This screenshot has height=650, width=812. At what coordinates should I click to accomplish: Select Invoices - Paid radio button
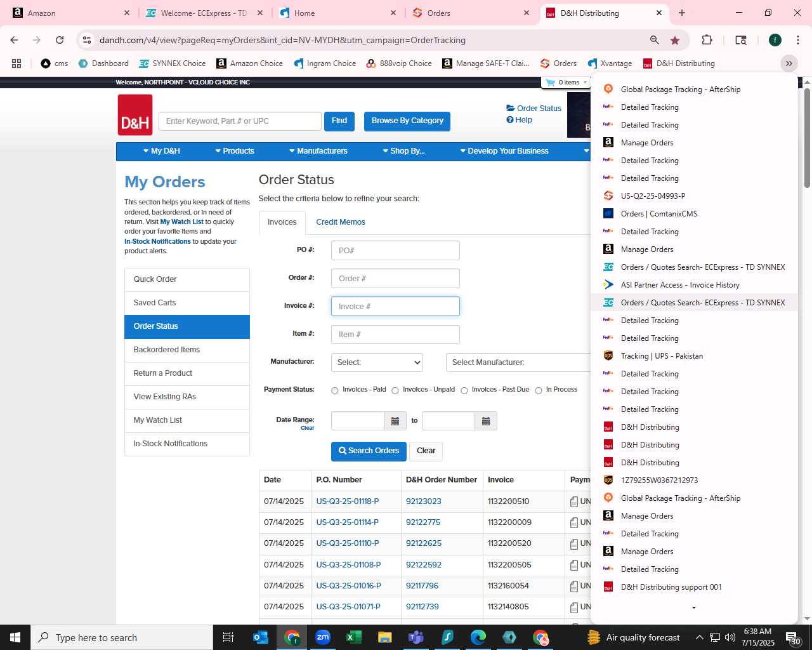(x=335, y=390)
